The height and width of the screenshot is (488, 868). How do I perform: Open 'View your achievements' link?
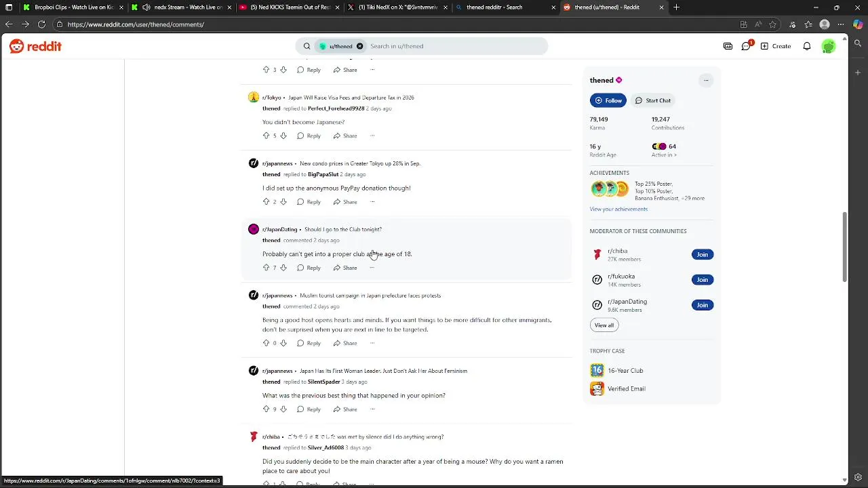618,209
